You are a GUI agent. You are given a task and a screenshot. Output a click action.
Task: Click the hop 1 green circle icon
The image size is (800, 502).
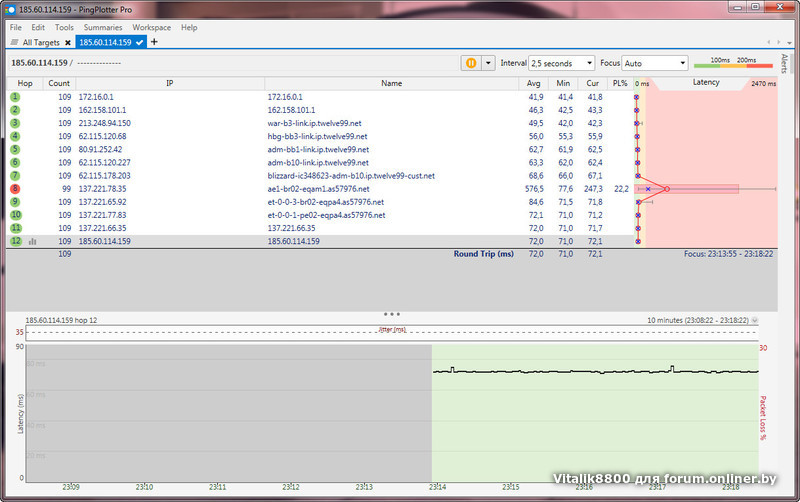click(15, 97)
